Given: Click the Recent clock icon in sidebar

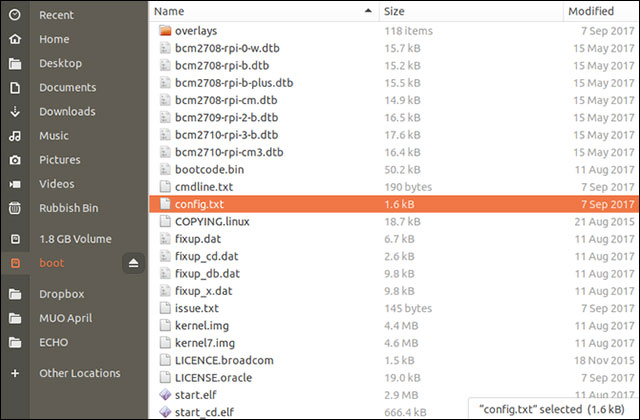Looking at the screenshot, I should [x=15, y=15].
